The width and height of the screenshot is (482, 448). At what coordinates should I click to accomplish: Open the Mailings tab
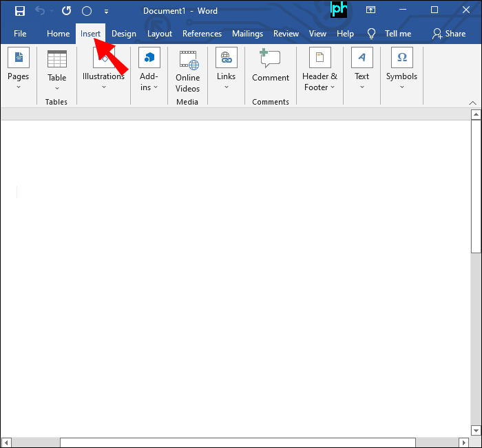tap(247, 34)
